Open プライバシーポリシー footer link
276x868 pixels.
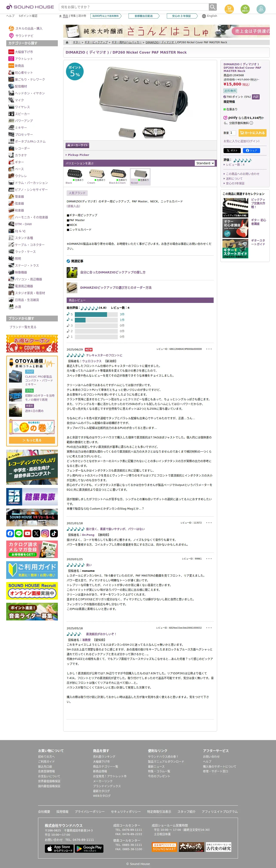[x=90, y=811]
